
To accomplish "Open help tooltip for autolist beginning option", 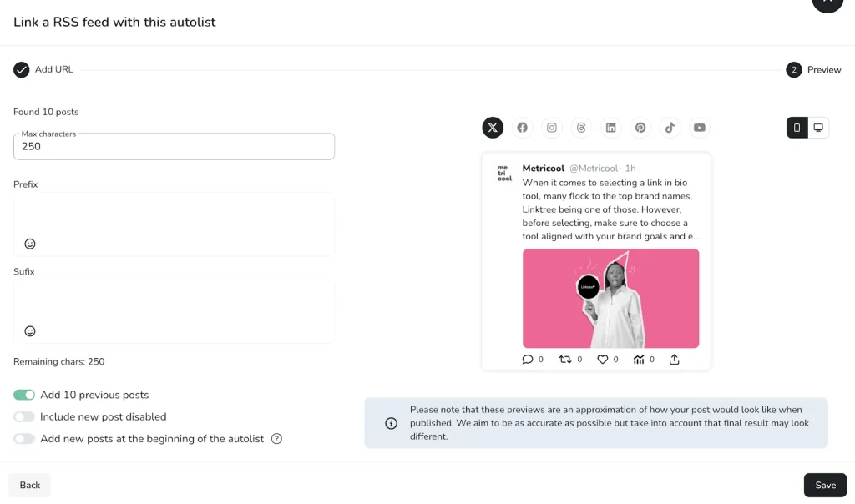I will click(276, 439).
